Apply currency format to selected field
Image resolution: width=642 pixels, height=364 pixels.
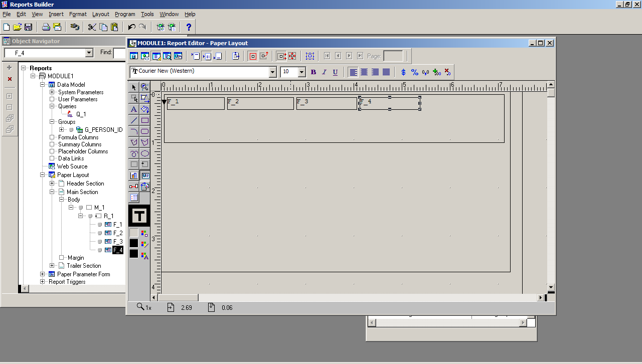tap(404, 72)
